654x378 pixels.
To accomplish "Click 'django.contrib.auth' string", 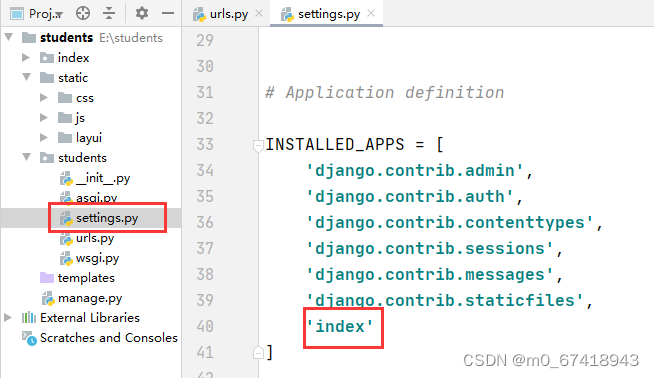I will pyautogui.click(x=410, y=197).
